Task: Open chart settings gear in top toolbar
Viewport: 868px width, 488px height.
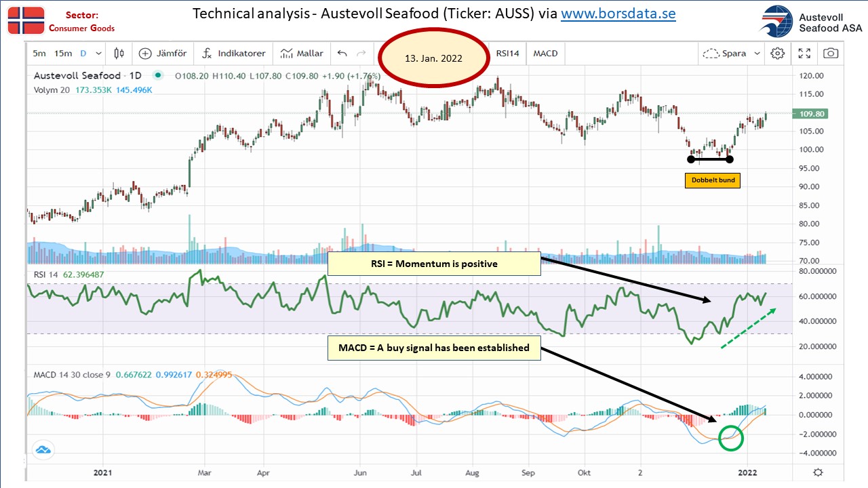Action: [778, 54]
